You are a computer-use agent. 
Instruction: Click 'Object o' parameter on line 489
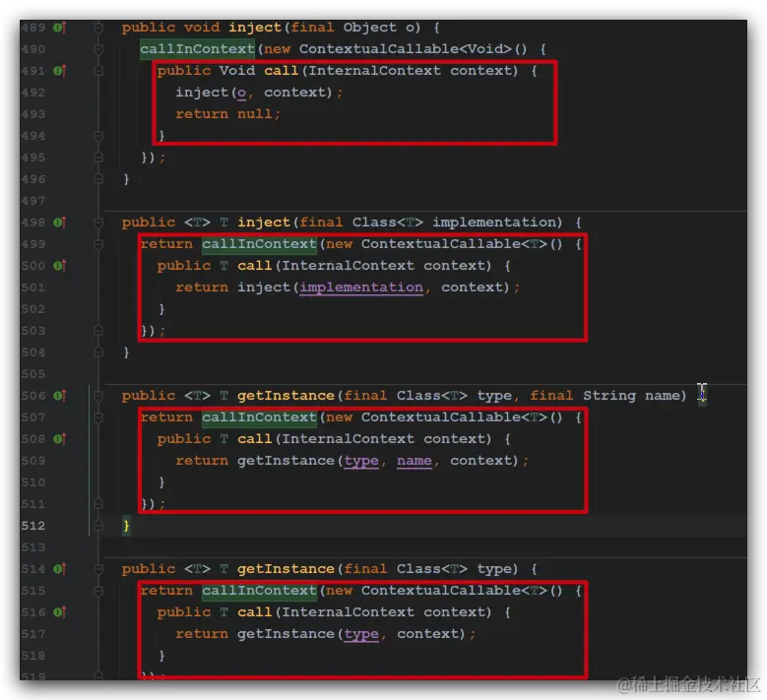pos(379,28)
